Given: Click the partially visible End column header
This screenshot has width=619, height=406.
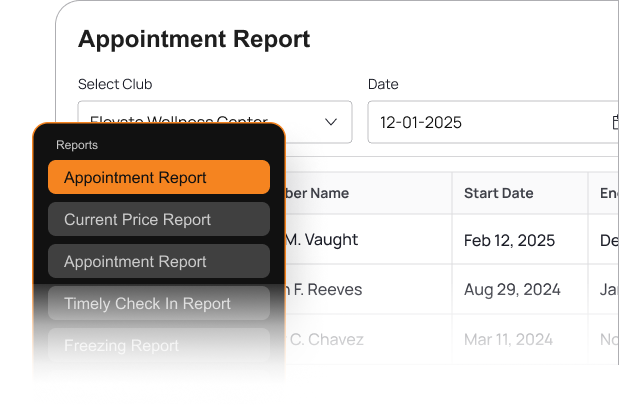Looking at the screenshot, I should click(607, 193).
